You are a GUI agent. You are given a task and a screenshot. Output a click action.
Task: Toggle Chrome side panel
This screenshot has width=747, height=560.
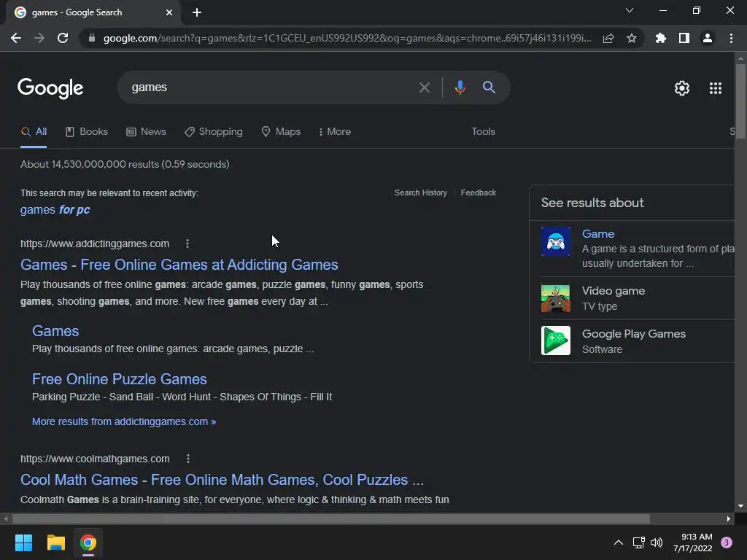(x=684, y=38)
